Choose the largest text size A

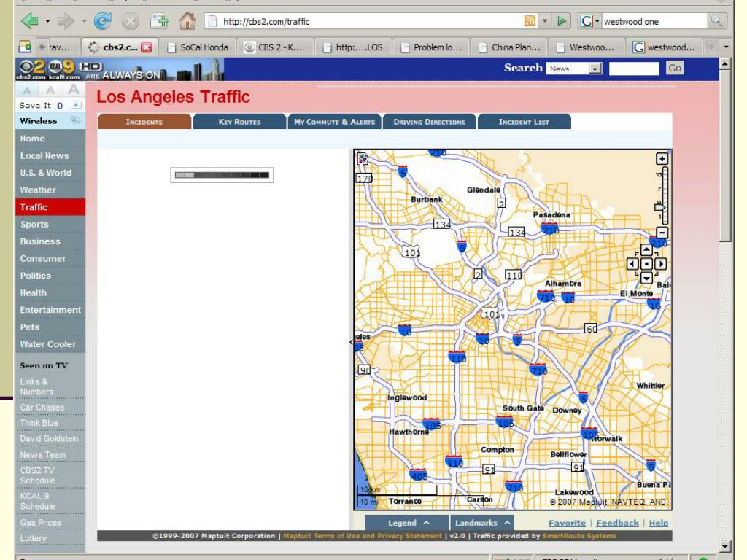click(73, 89)
